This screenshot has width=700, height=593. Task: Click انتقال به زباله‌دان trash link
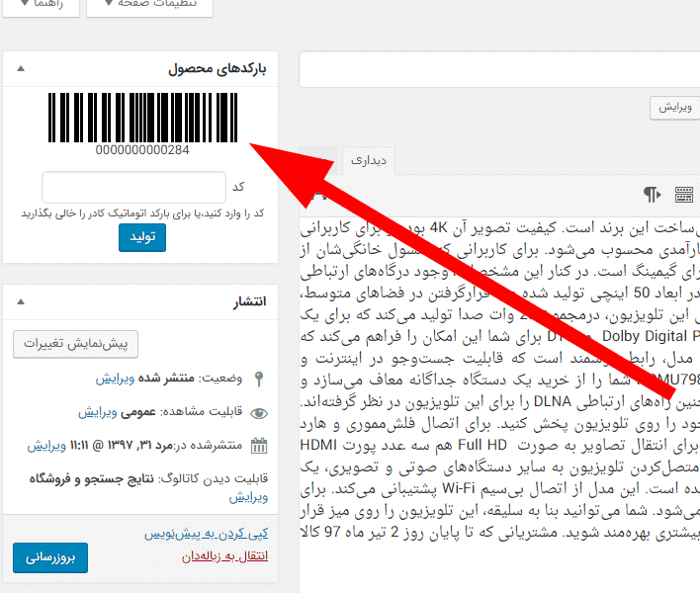coord(225,556)
